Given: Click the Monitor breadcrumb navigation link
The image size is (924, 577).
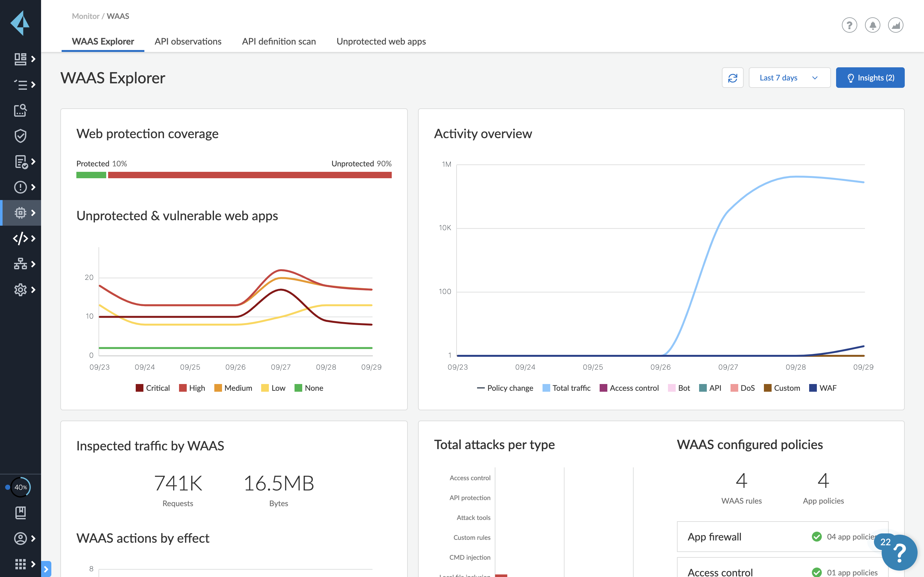Looking at the screenshot, I should click(x=86, y=16).
